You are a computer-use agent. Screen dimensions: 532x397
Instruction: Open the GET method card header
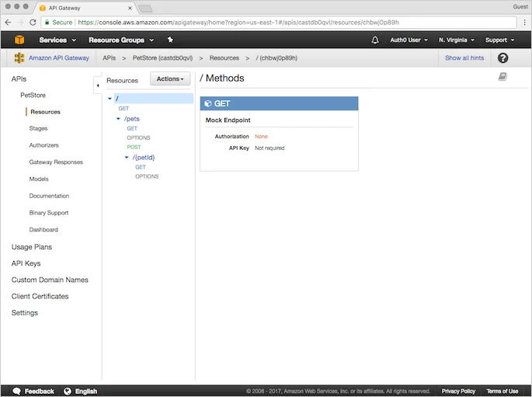[280, 103]
